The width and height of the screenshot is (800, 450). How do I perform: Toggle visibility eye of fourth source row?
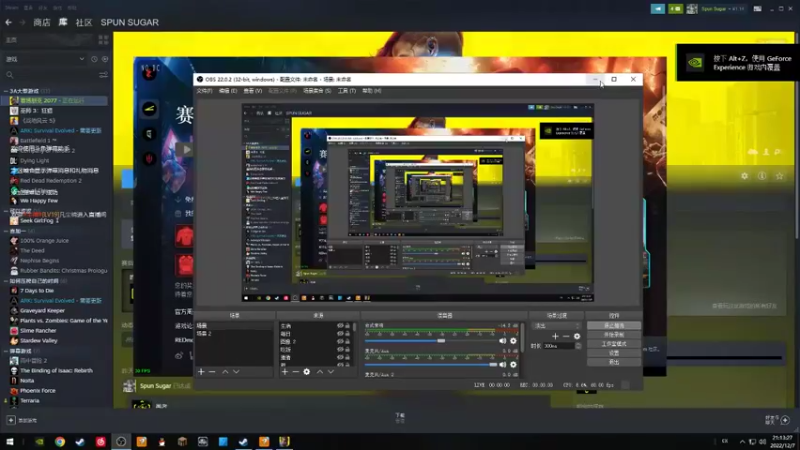click(340, 349)
